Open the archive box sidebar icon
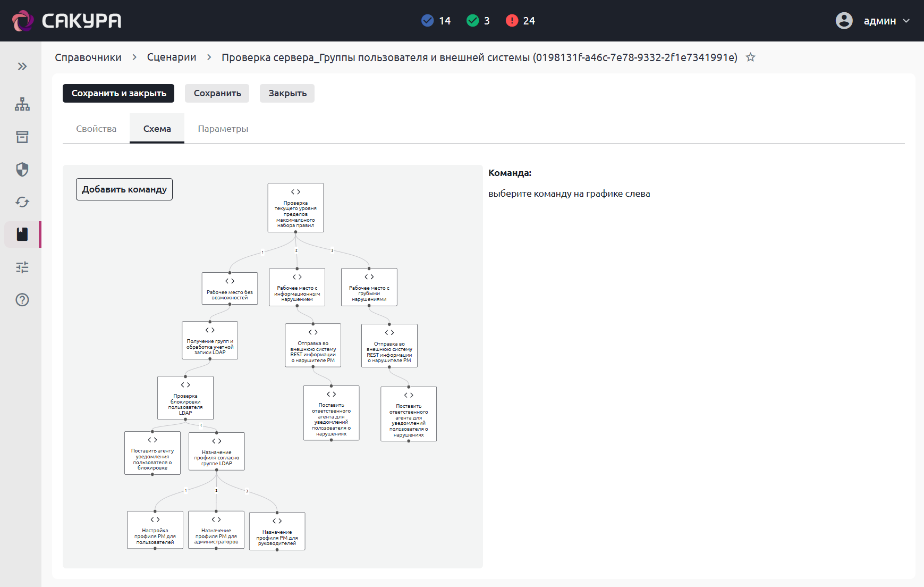This screenshot has width=924, height=587. [22, 137]
